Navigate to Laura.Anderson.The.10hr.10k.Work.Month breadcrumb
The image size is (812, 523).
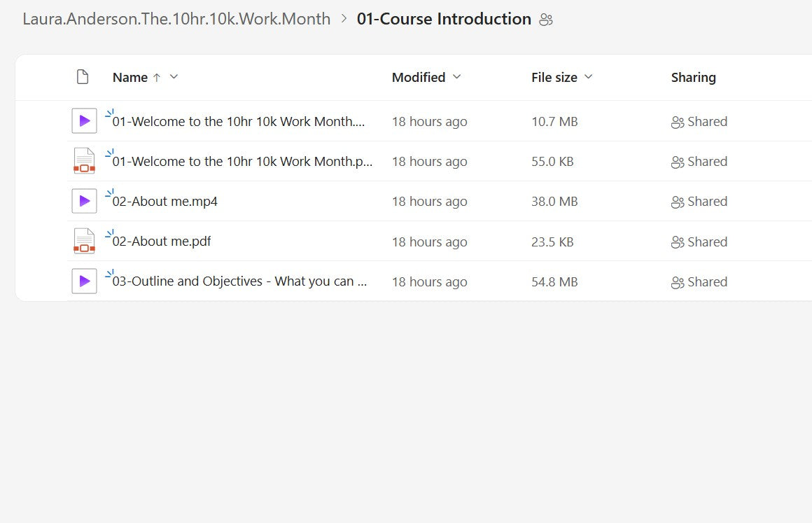pos(176,19)
